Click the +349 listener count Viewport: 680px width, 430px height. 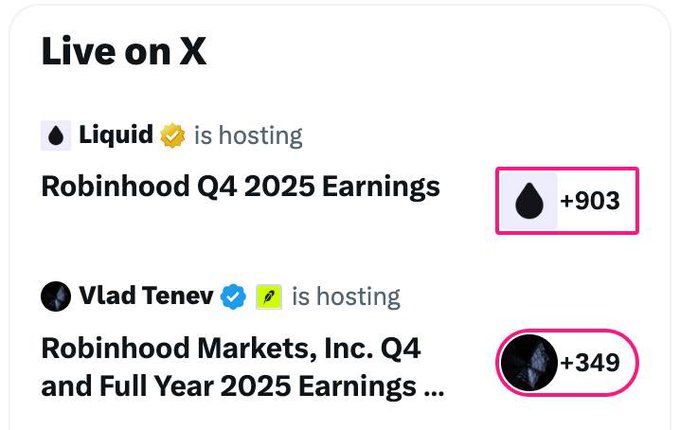coord(589,362)
